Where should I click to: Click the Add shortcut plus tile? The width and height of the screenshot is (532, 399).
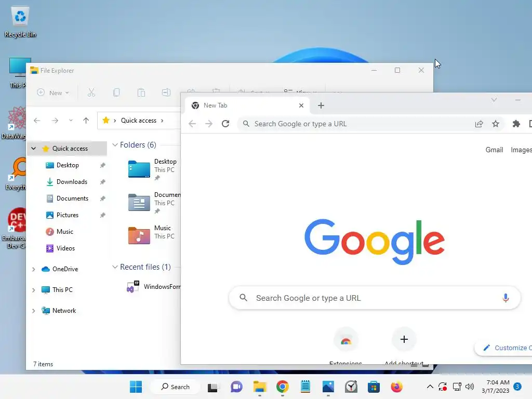coord(404,339)
